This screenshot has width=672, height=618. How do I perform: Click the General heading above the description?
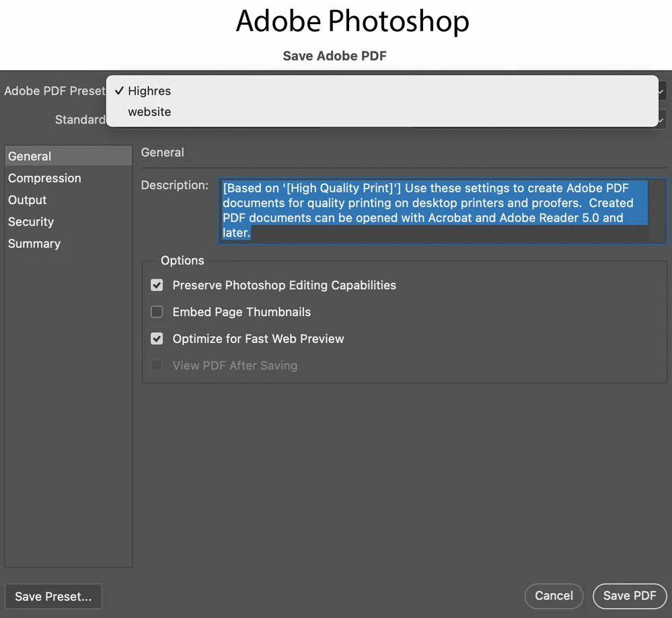tap(162, 153)
